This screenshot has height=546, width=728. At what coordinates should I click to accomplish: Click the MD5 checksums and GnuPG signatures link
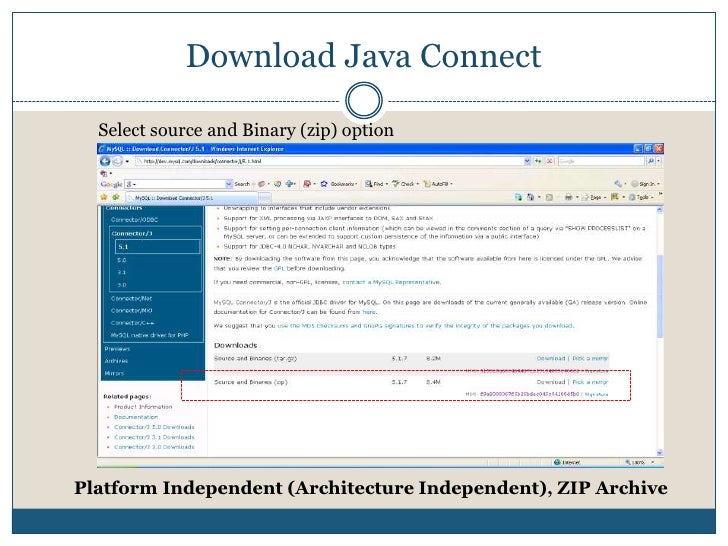[425, 326]
